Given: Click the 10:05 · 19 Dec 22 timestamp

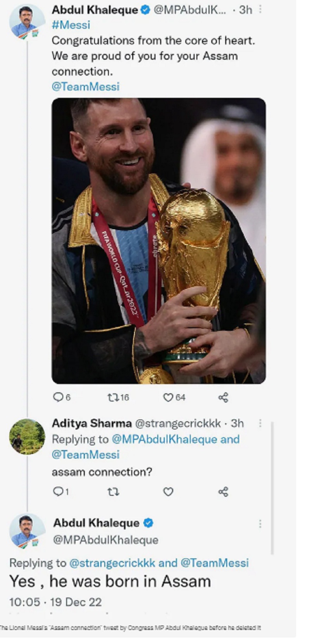Looking at the screenshot, I should pyautogui.click(x=55, y=602).
